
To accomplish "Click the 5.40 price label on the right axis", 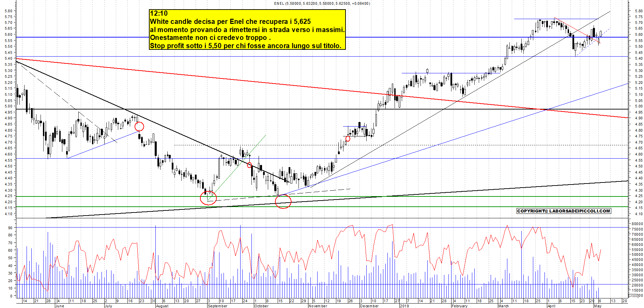I will [x=639, y=59].
